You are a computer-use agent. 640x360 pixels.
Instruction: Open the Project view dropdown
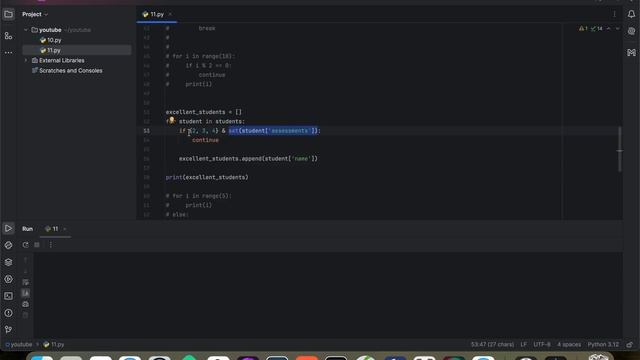35,14
